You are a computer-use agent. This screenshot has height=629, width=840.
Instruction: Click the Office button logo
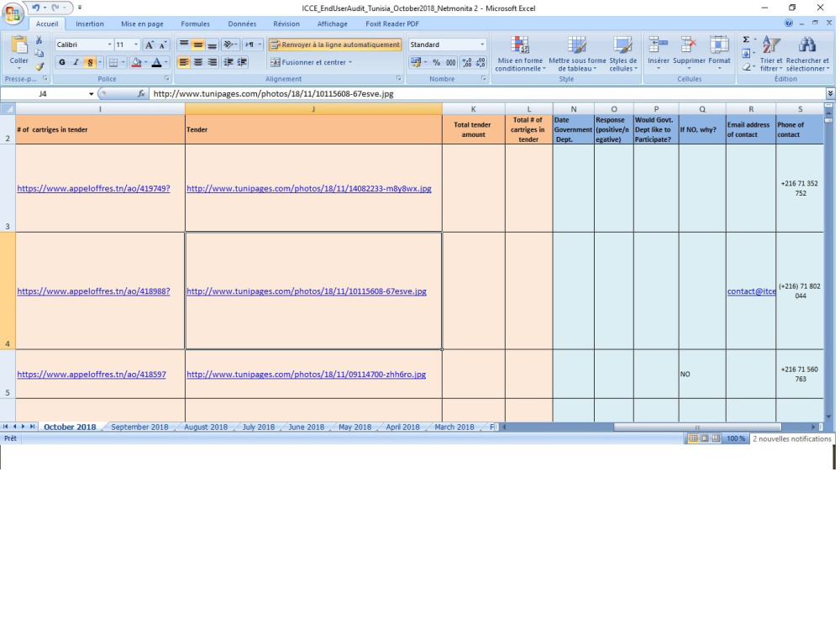[13, 13]
